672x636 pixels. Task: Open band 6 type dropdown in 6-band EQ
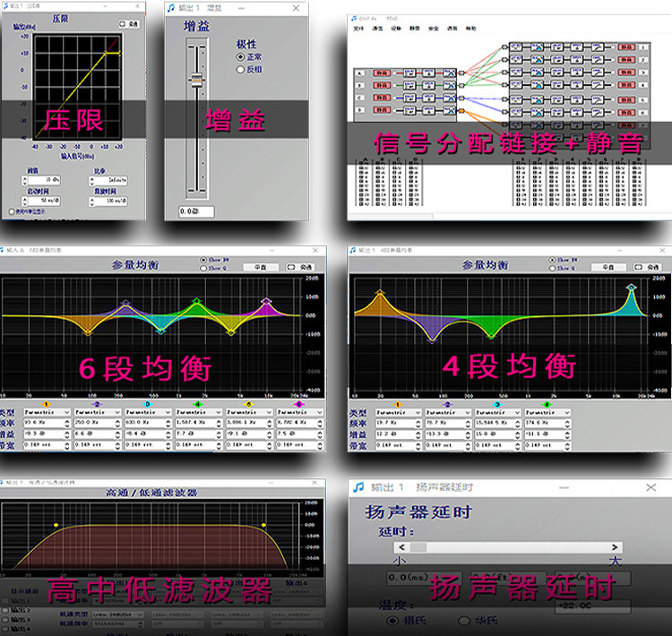[x=299, y=412]
